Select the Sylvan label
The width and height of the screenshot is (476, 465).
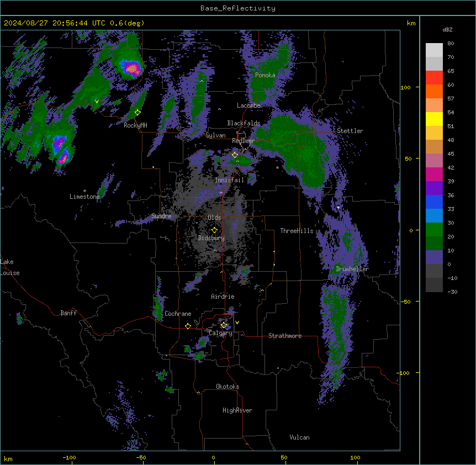[x=215, y=135]
